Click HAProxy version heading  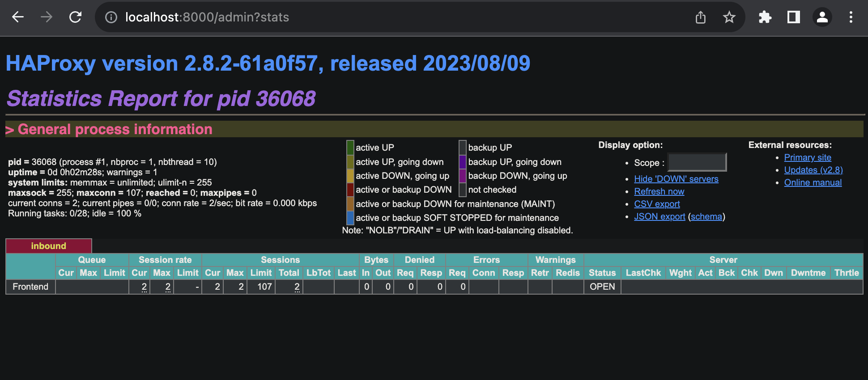pos(268,63)
